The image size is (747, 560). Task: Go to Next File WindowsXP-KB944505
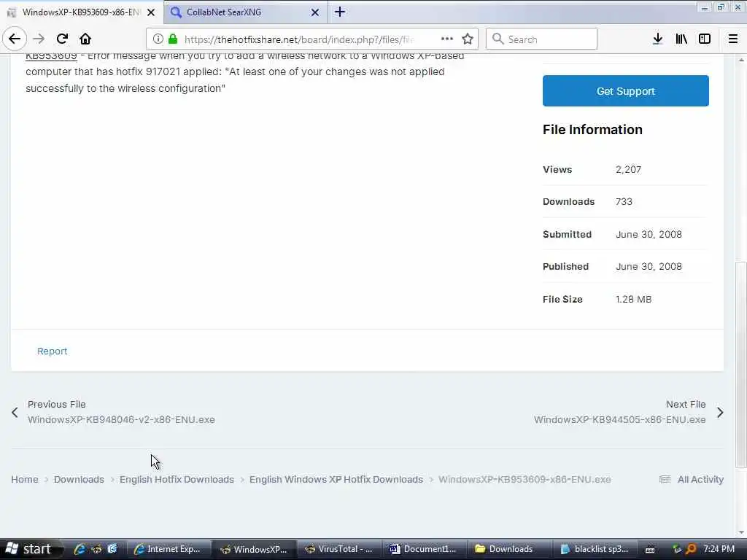tap(619, 412)
